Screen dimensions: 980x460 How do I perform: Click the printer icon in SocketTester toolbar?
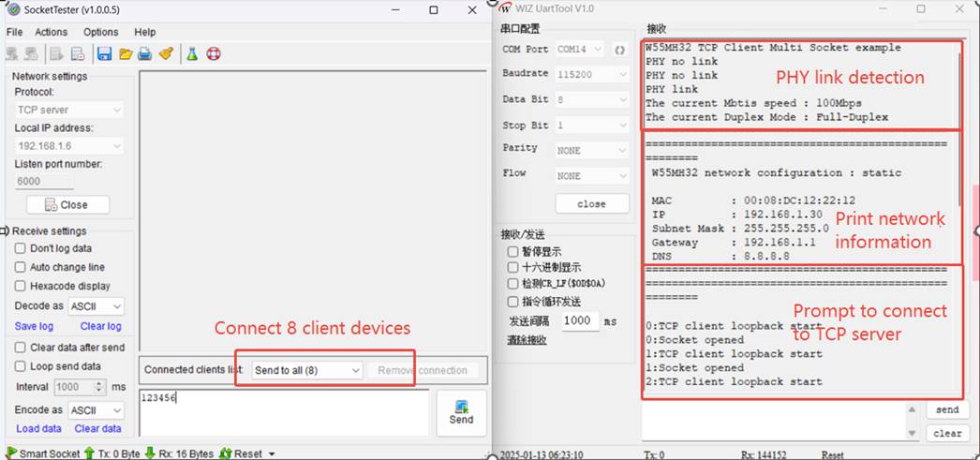(x=145, y=54)
